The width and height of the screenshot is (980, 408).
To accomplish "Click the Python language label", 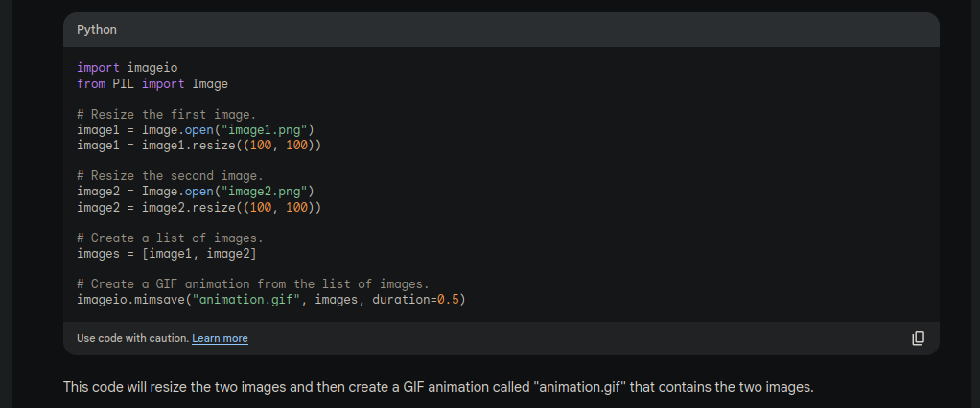I will pos(97,30).
